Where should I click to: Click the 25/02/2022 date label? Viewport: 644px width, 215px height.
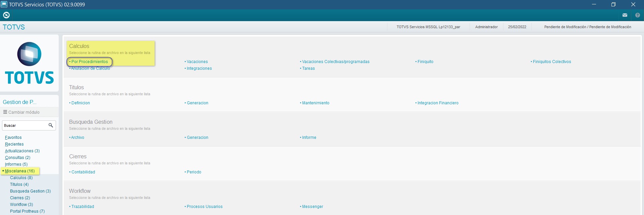[517, 27]
